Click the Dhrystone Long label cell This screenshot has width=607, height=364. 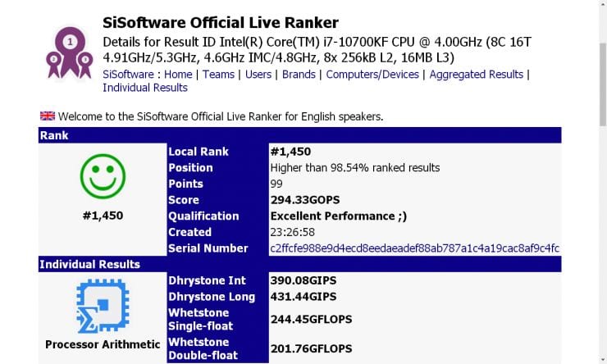[x=217, y=297]
